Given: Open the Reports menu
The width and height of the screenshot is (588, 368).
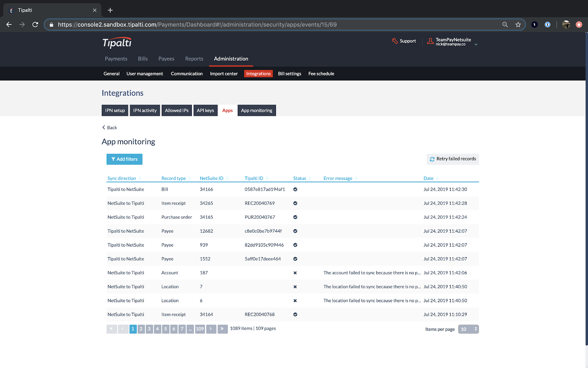Looking at the screenshot, I should 194,59.
